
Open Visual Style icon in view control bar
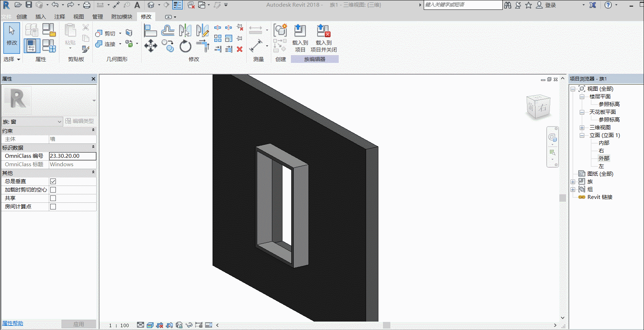(x=150, y=325)
